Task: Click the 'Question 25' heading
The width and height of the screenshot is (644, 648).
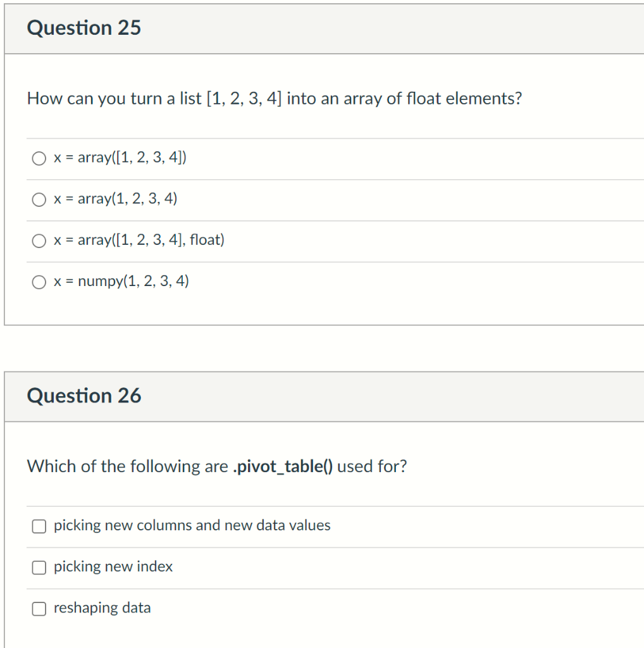Action: (x=84, y=28)
